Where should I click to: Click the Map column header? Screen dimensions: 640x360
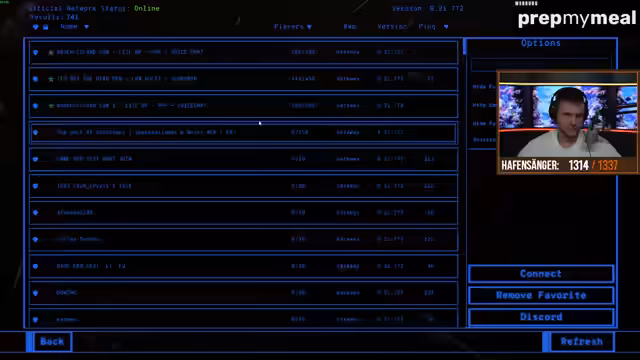[x=350, y=27]
